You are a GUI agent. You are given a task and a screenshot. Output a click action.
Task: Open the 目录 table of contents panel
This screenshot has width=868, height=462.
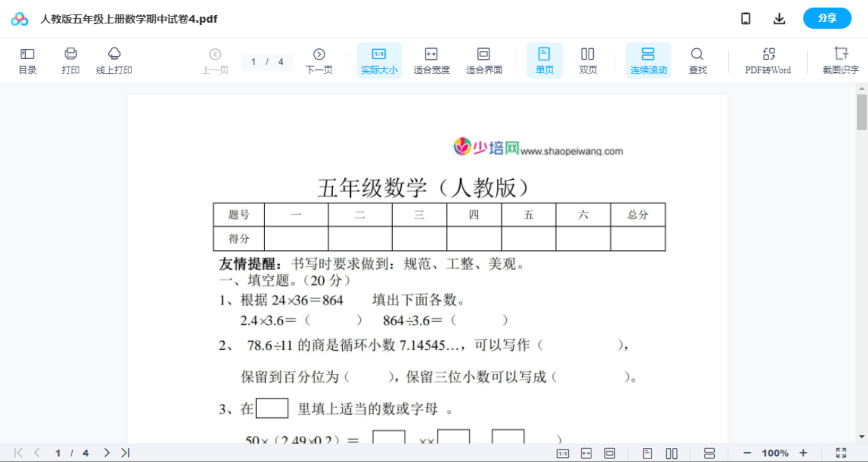point(27,61)
